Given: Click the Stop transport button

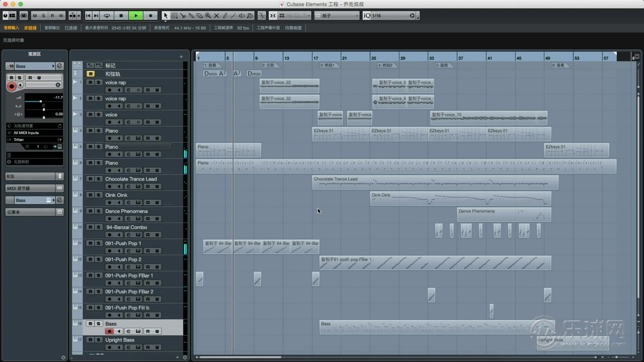Looking at the screenshot, I should coord(121,16).
